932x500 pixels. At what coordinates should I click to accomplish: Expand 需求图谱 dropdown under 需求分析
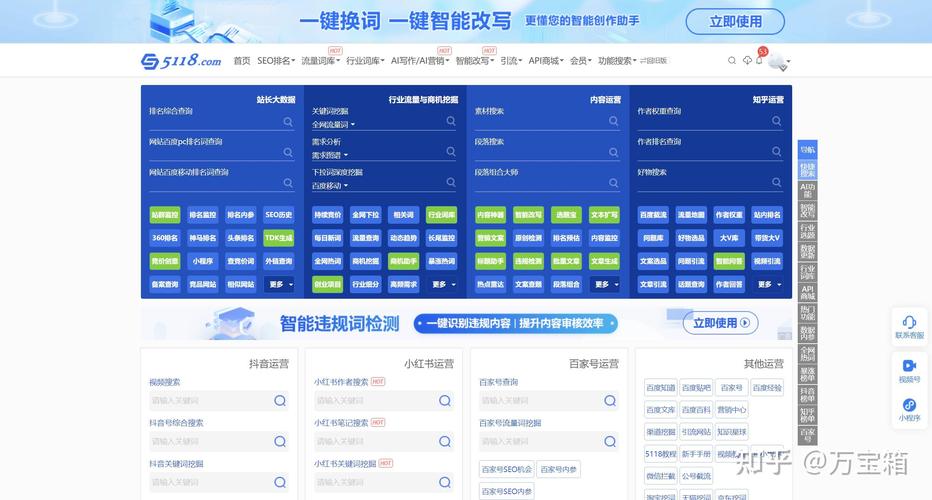330,155
